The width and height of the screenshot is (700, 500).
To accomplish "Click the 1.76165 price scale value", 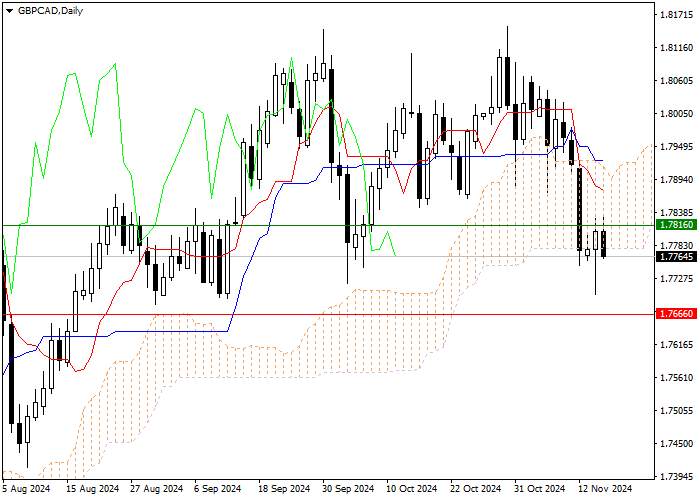I will pos(676,345).
